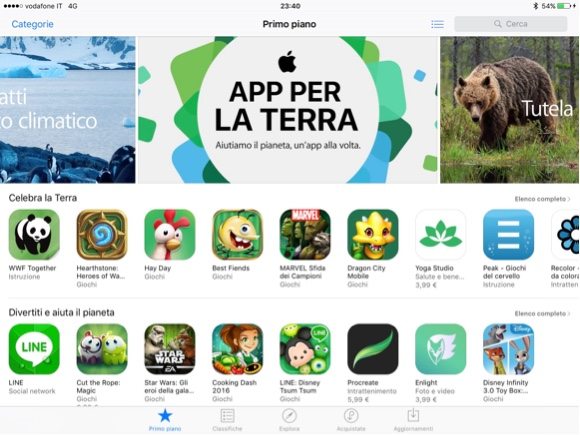
Task: Open the WWF Together app icon
Action: pos(34,235)
